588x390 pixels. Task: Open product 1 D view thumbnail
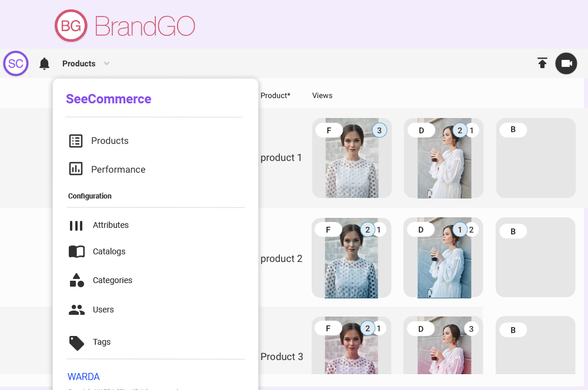pyautogui.click(x=443, y=158)
